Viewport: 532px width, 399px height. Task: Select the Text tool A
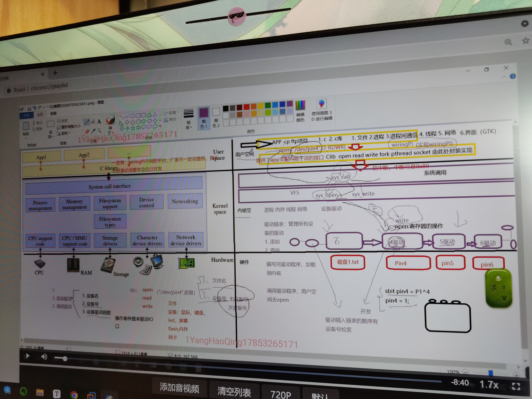[99, 121]
